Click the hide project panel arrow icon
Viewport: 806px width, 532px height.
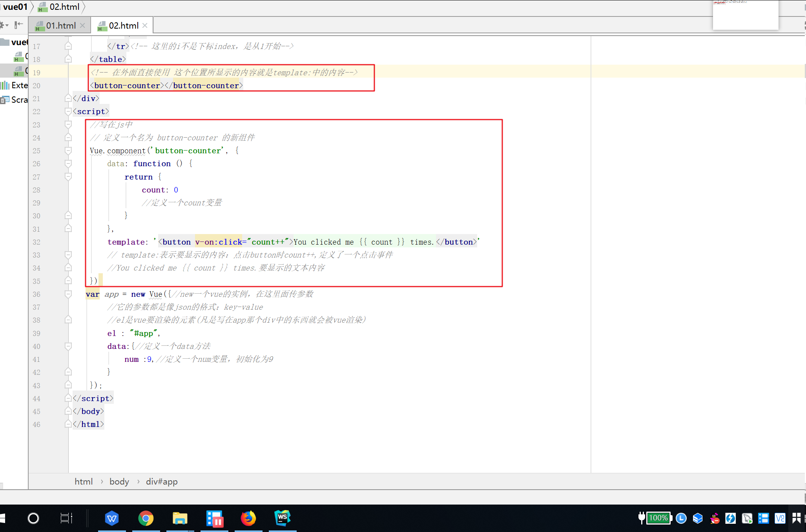pyautogui.click(x=18, y=25)
